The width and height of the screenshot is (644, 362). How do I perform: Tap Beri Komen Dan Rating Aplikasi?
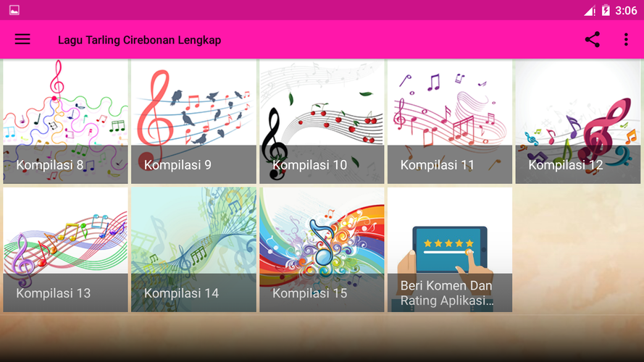pyautogui.click(x=447, y=293)
